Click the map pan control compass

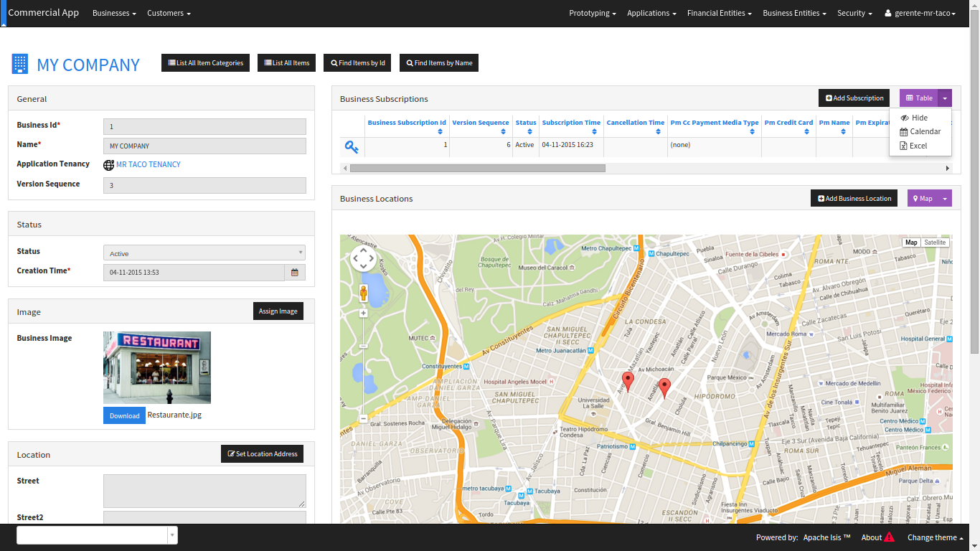(x=363, y=259)
